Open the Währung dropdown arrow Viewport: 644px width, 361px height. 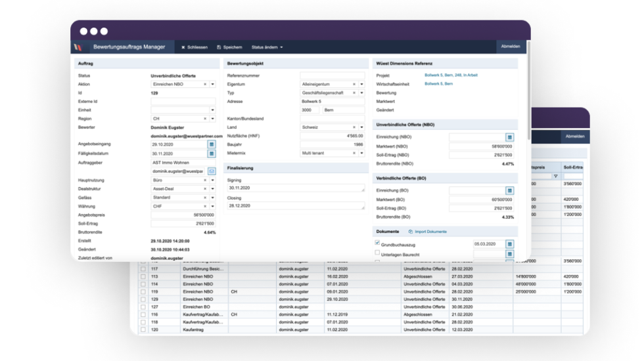pos(212,206)
